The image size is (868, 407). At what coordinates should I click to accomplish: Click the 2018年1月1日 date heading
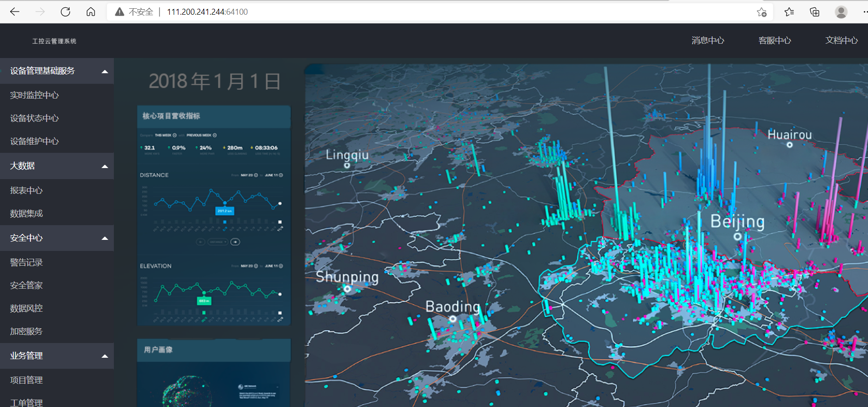[215, 81]
